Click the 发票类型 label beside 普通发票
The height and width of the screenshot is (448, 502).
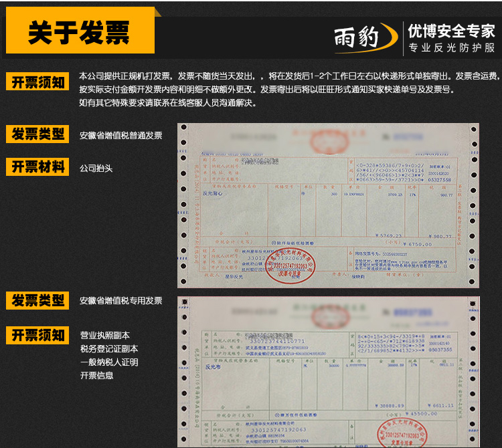37,134
